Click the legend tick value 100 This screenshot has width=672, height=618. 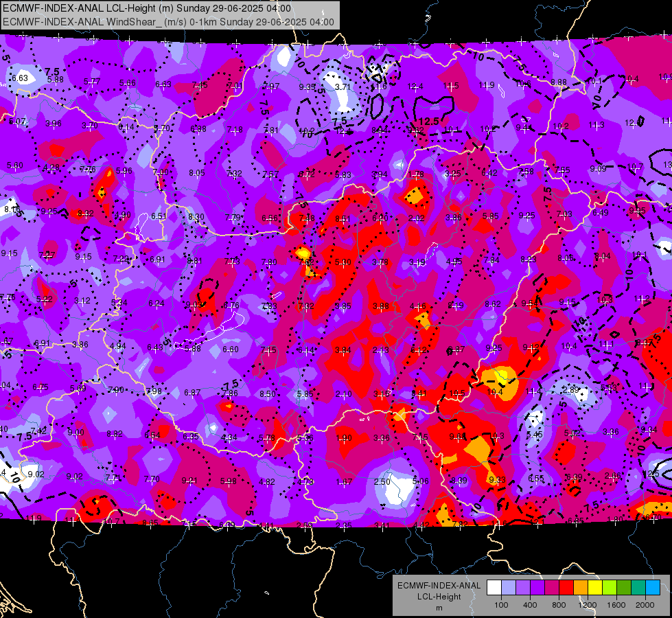pos(501,605)
